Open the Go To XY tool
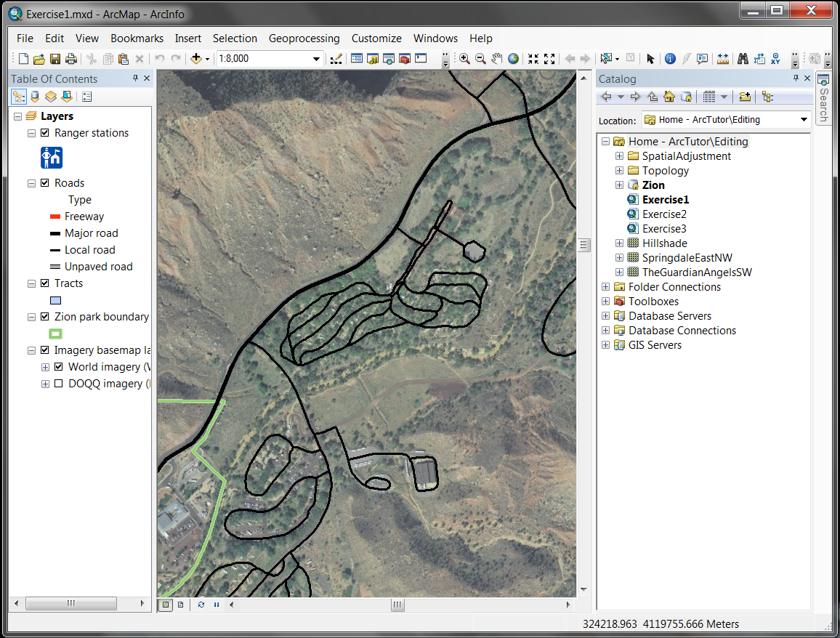The height and width of the screenshot is (638, 840). coord(775,59)
